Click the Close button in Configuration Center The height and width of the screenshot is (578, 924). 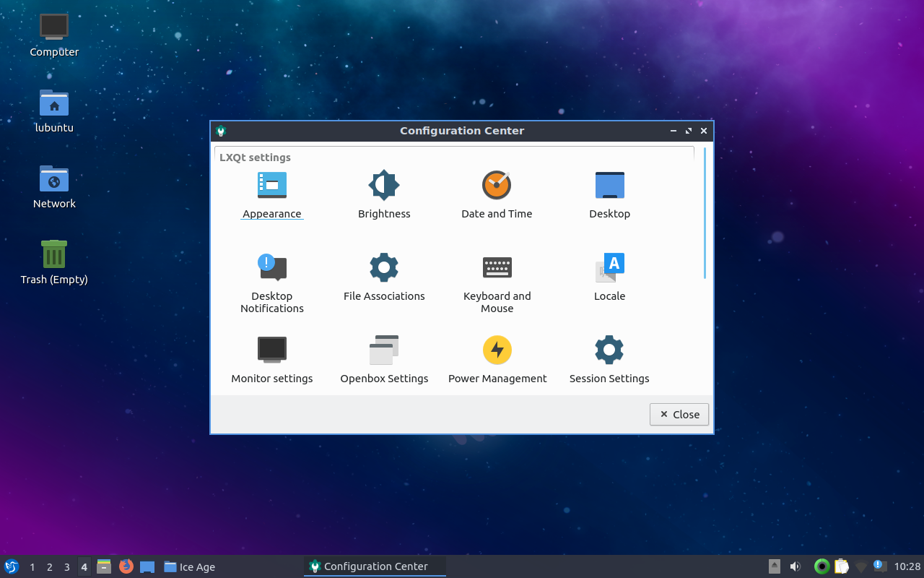679,415
